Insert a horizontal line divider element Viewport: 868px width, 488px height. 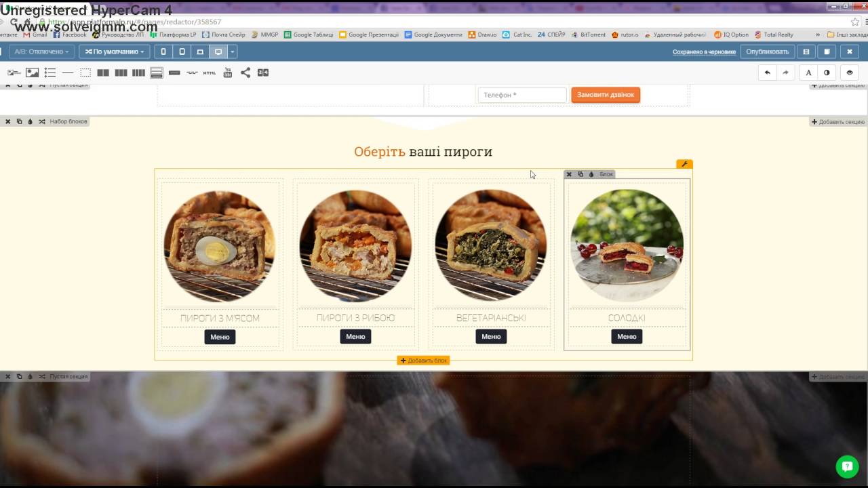click(68, 73)
